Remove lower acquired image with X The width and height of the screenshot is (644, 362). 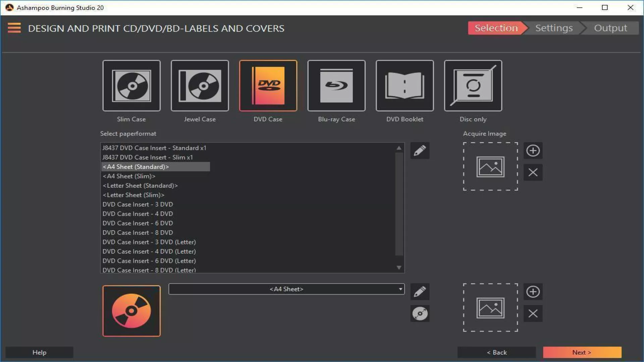click(x=533, y=314)
